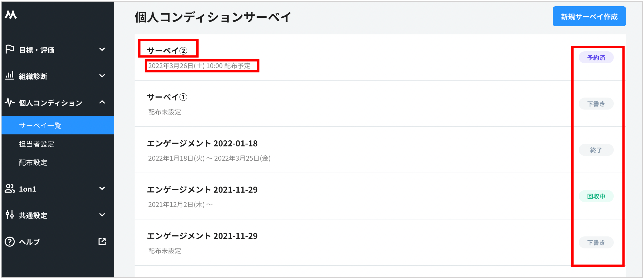Click the external link icon next to ヘルプ
This screenshot has width=644, height=279.
tap(102, 242)
